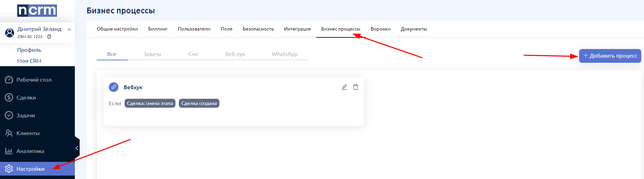Open Аналитика in the sidebar
This screenshot has height=179, width=644.
[x=30, y=151]
